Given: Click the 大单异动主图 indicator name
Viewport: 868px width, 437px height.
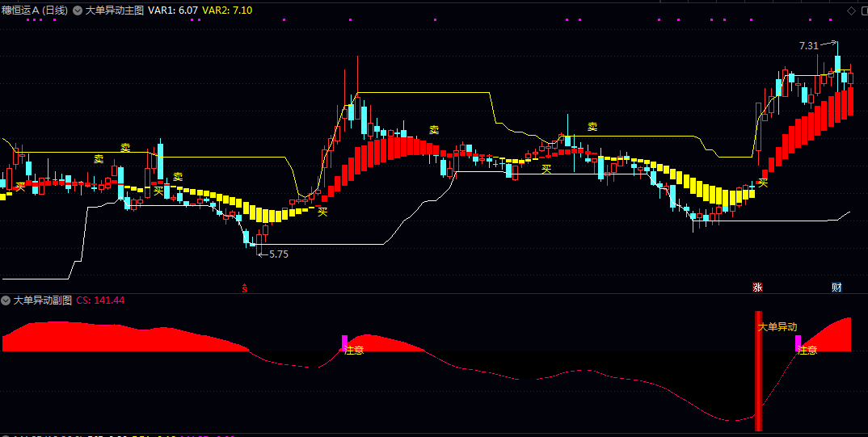Looking at the screenshot, I should (x=114, y=10).
